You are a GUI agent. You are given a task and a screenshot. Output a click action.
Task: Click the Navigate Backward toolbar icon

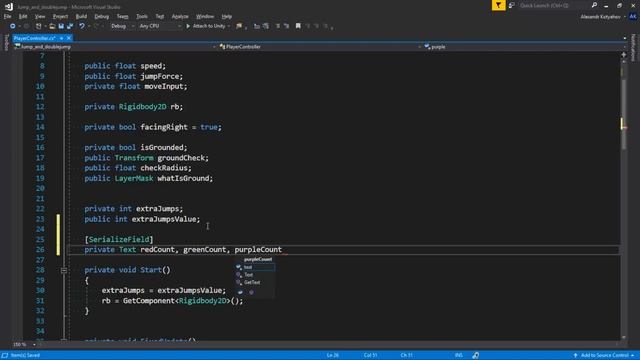click(x=13, y=26)
